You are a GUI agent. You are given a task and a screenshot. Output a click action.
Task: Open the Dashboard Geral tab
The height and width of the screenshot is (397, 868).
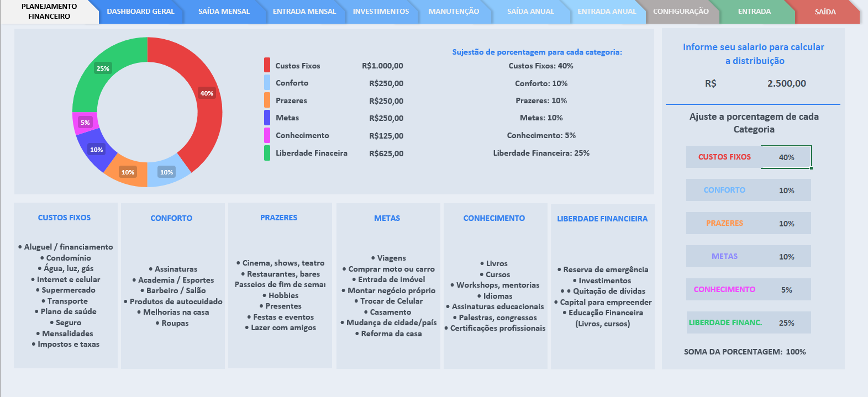[x=140, y=12]
